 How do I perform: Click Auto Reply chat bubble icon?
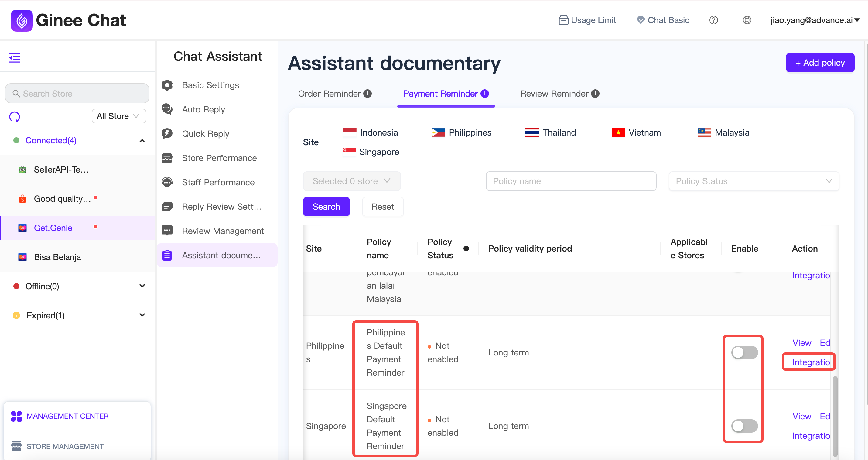(x=167, y=109)
